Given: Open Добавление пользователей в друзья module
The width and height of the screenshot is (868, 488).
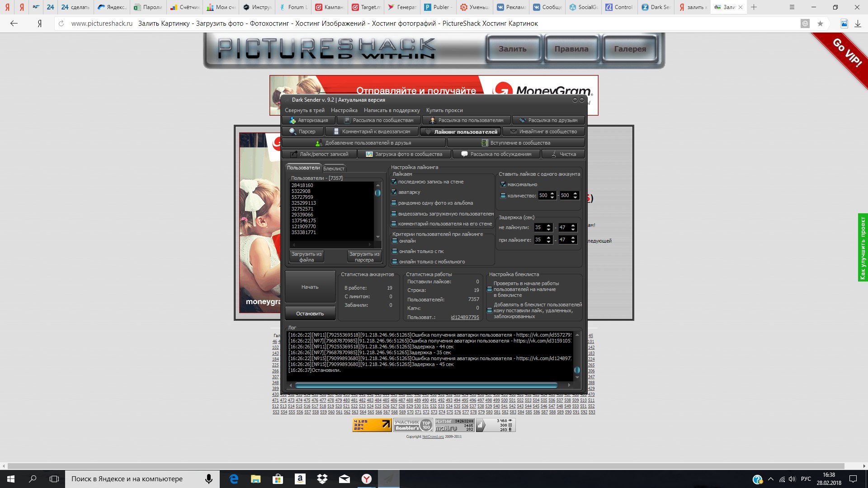Looking at the screenshot, I should point(364,143).
